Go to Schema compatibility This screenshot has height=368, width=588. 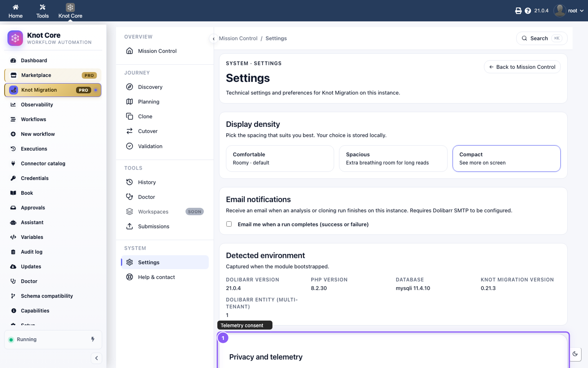pos(53,296)
